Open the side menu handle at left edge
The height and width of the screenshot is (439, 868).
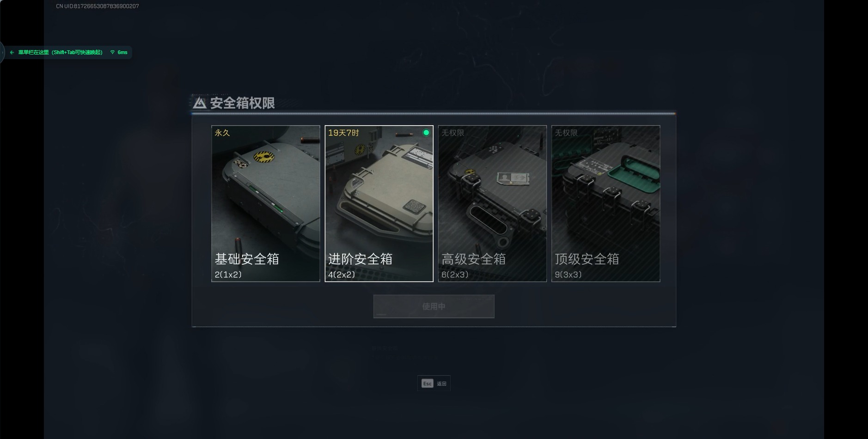[x=2, y=52]
